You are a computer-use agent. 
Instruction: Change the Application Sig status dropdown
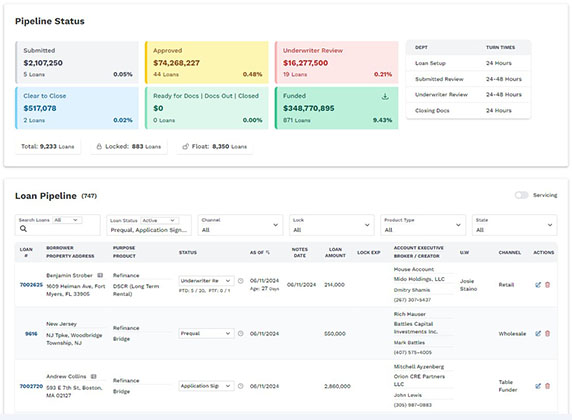pyautogui.click(x=206, y=386)
